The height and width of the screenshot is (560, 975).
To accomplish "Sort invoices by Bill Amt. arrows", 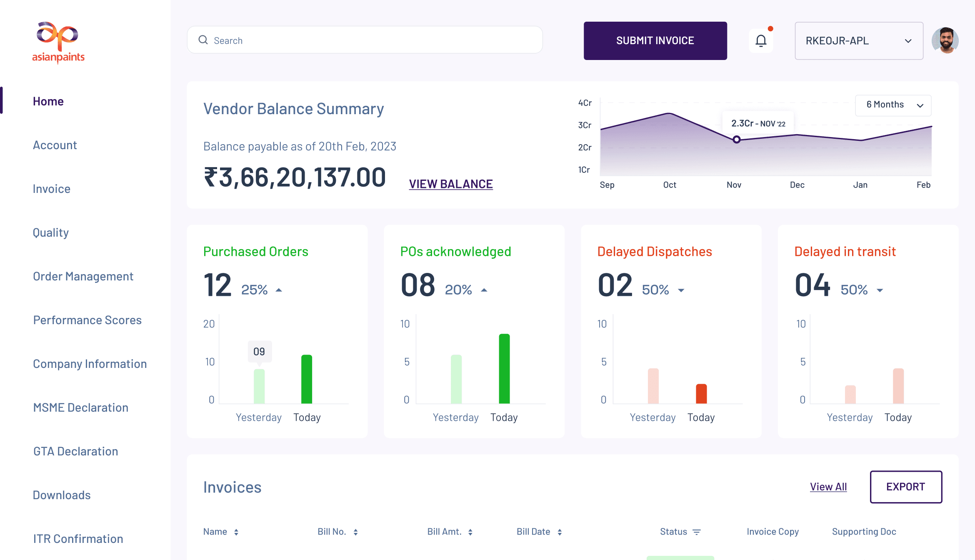I will [470, 532].
